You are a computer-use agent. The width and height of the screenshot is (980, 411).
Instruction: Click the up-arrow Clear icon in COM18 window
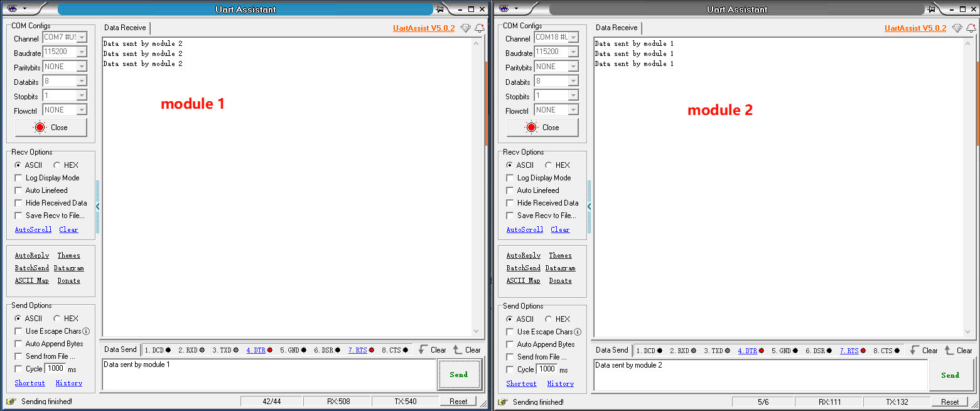[949, 351]
